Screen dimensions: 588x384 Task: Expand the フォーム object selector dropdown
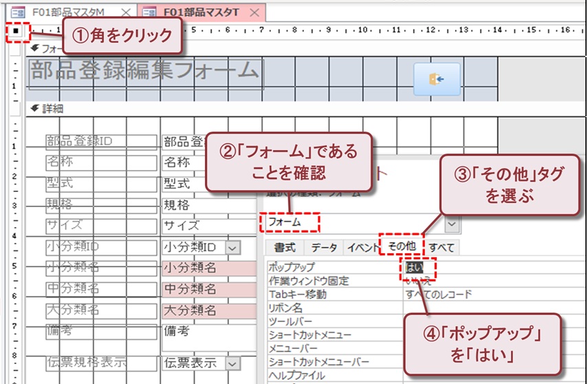click(x=452, y=224)
